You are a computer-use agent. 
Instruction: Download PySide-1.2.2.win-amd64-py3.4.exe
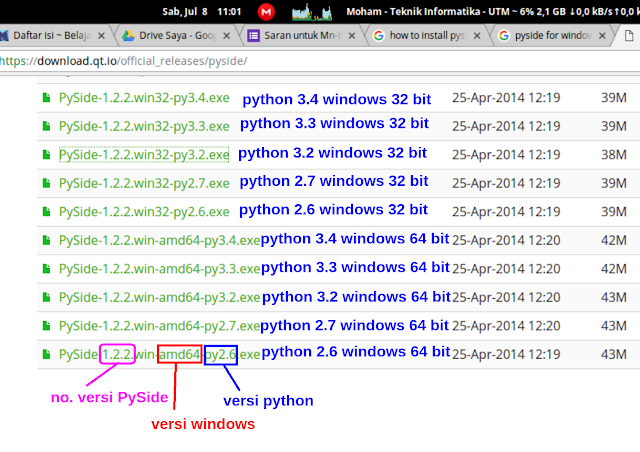pos(159,240)
